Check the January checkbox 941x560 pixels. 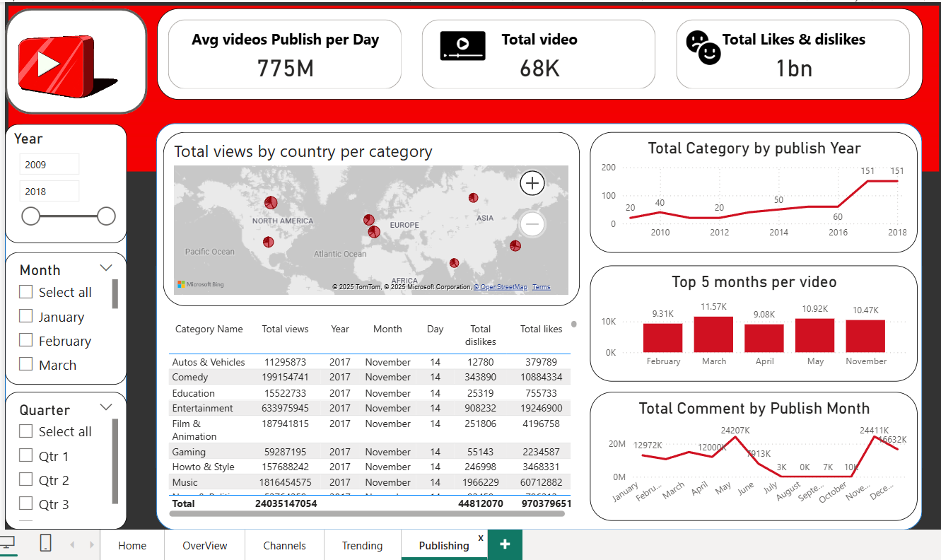(25, 317)
